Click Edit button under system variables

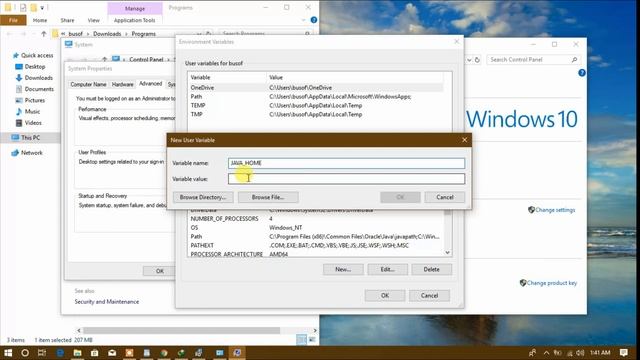pos(387,269)
